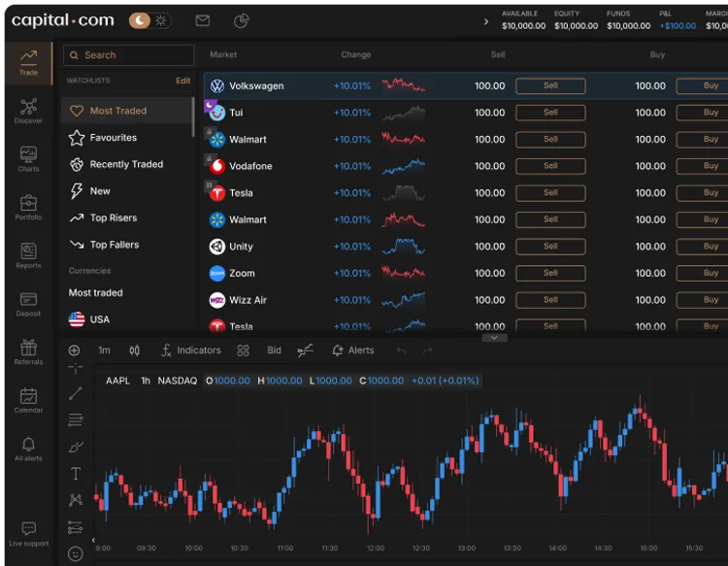
Task: Select the measure/projection tool
Action: [x=75, y=527]
